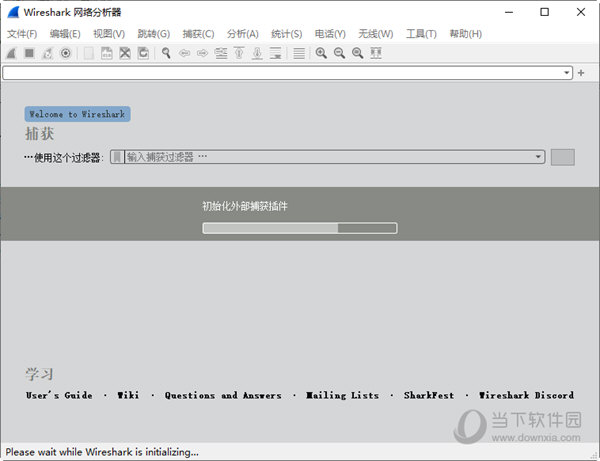
Task: Click the status bar initializing message
Action: [x=102, y=452]
